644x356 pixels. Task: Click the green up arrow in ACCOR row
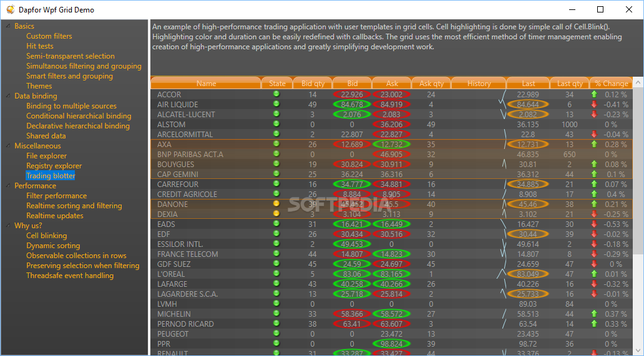pyautogui.click(x=594, y=94)
